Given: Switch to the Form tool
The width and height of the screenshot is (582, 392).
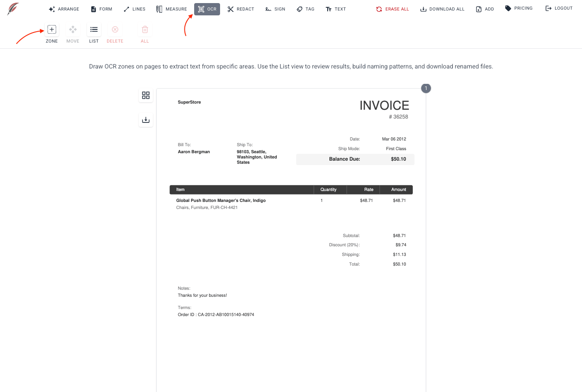Looking at the screenshot, I should coord(101,9).
